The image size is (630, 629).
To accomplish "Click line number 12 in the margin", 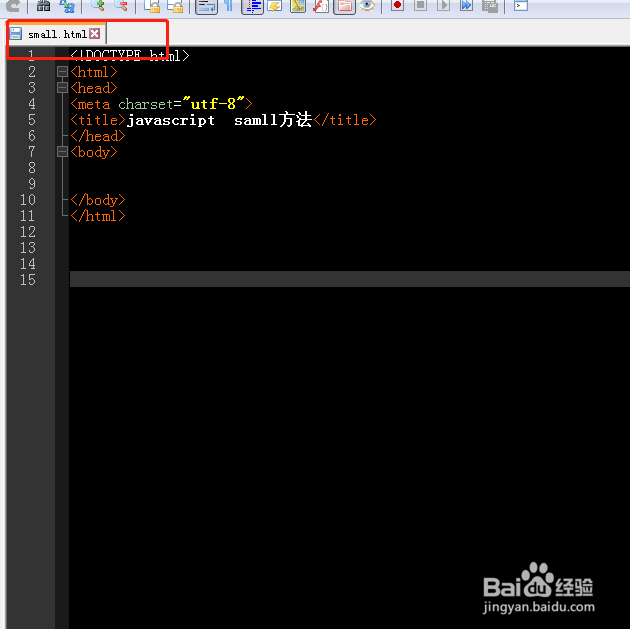I will tap(28, 232).
